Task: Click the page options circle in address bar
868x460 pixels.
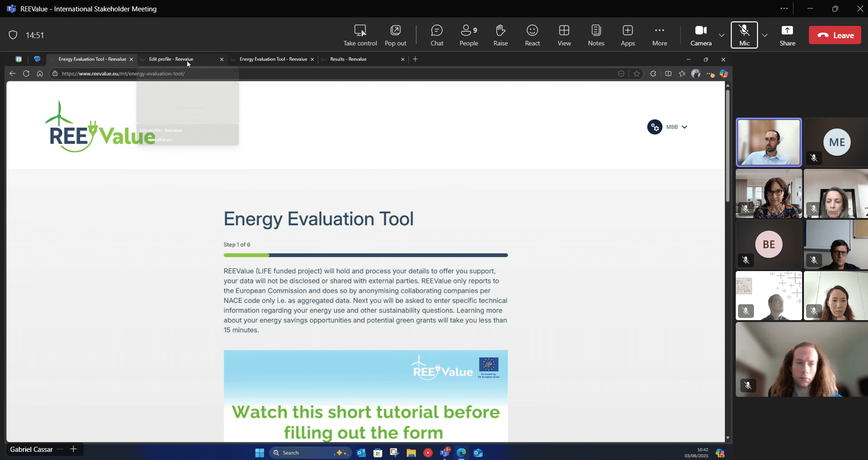Action: coord(621,74)
